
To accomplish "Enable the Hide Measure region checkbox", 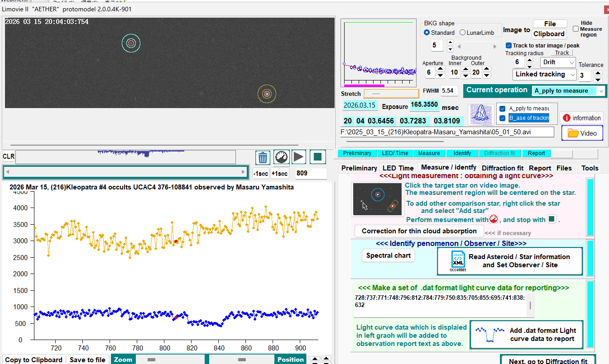I will [575, 28].
